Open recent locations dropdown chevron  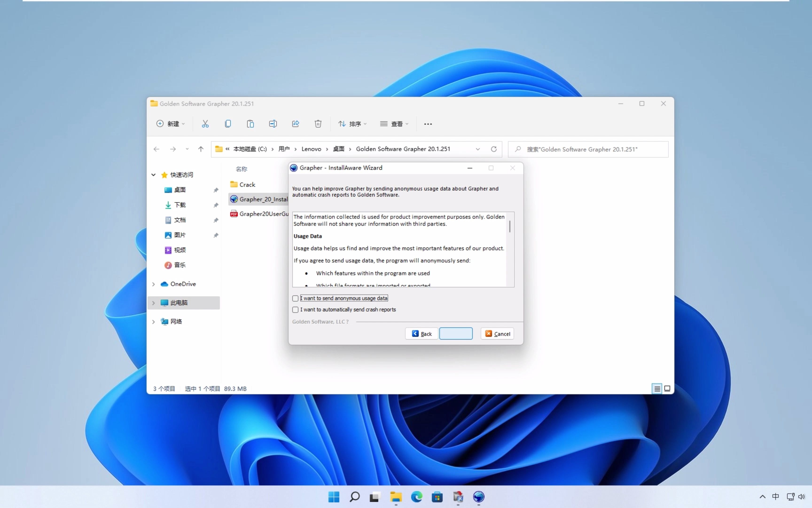point(187,149)
